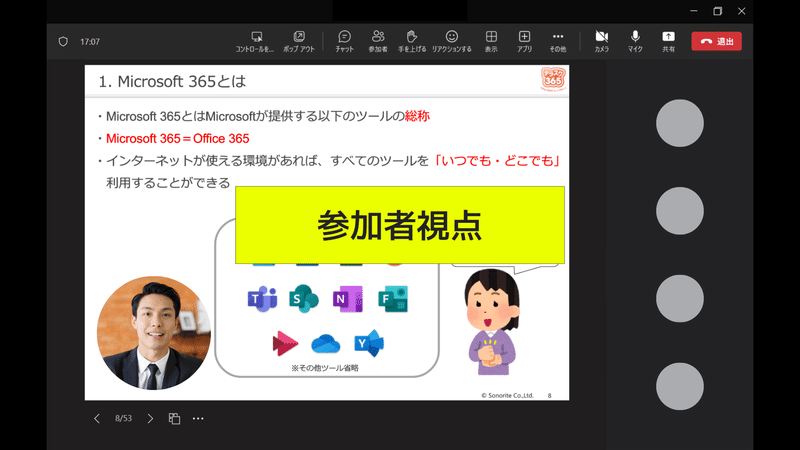Click the Yammer icon on the slide
The width and height of the screenshot is (800, 450).
(x=369, y=343)
